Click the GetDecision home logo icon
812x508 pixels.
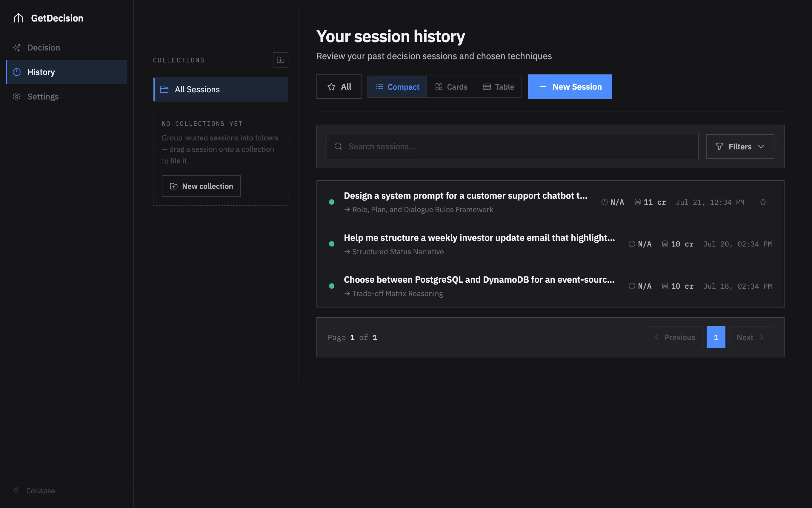pyautogui.click(x=19, y=18)
